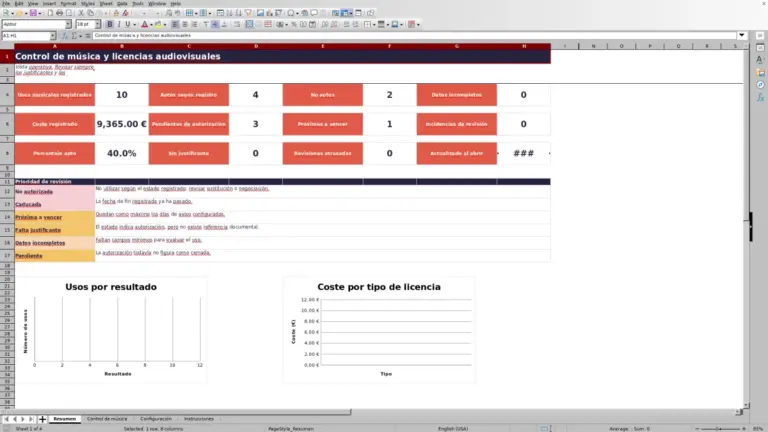The height and width of the screenshot is (432, 768).
Task: Open the Select function sum dropdown arrow
Action: coord(80,36)
